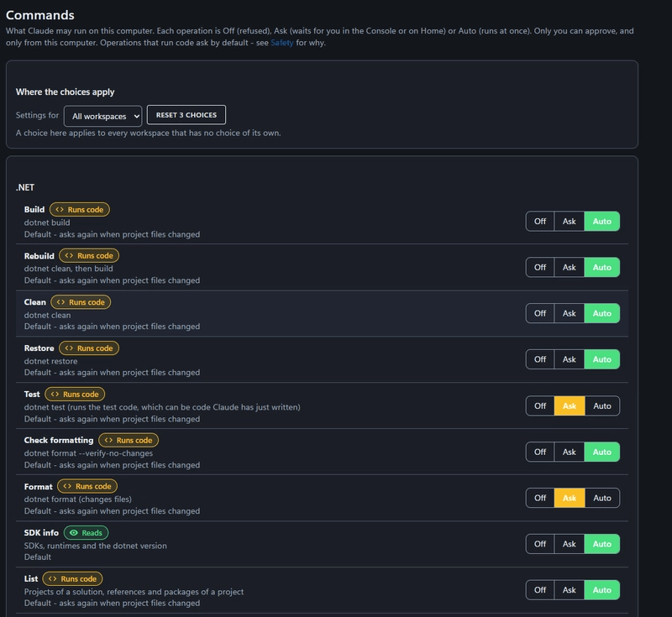The width and height of the screenshot is (672, 617).
Task: Click the SDK info row title
Action: [x=41, y=533]
